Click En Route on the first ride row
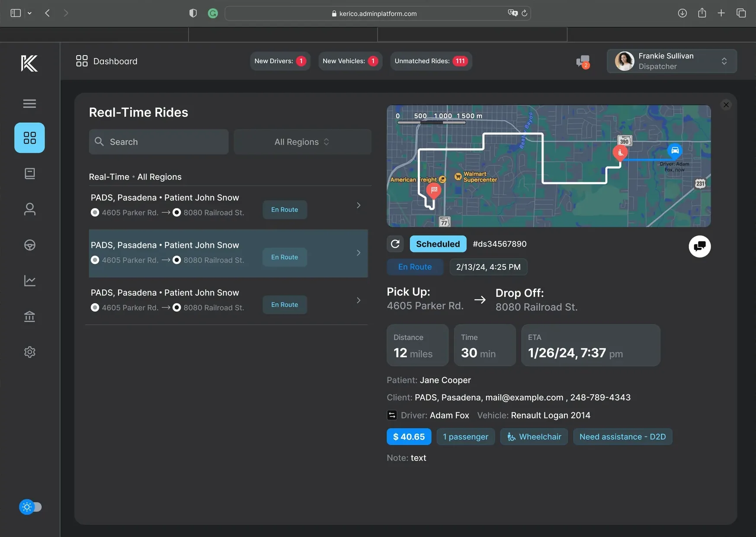Screen dimensions: 756x537 point(285,210)
